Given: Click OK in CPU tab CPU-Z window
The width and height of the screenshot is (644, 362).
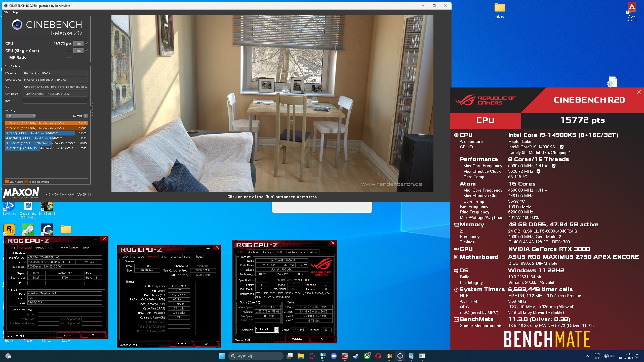Looking at the screenshot, I should tap(322, 339).
